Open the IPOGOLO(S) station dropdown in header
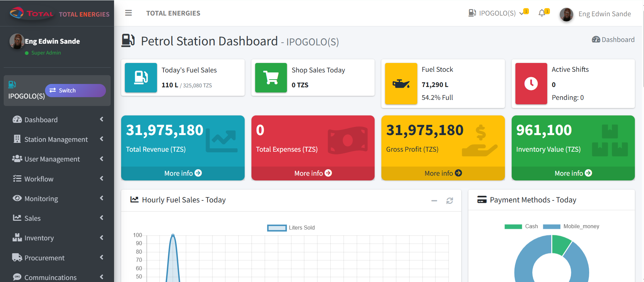Screen dimensions: 644x282 point(497,13)
